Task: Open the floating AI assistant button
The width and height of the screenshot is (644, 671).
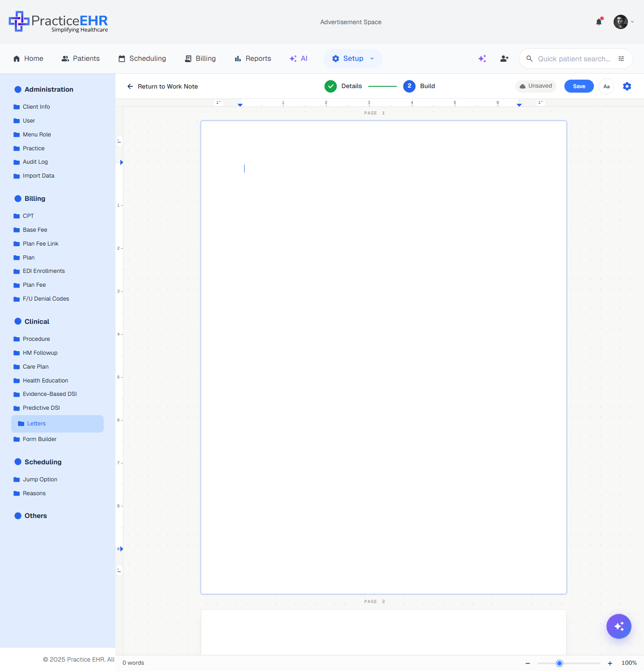Action: click(x=619, y=626)
